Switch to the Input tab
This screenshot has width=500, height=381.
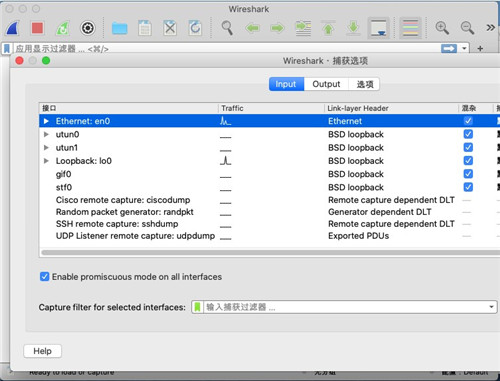click(x=286, y=84)
